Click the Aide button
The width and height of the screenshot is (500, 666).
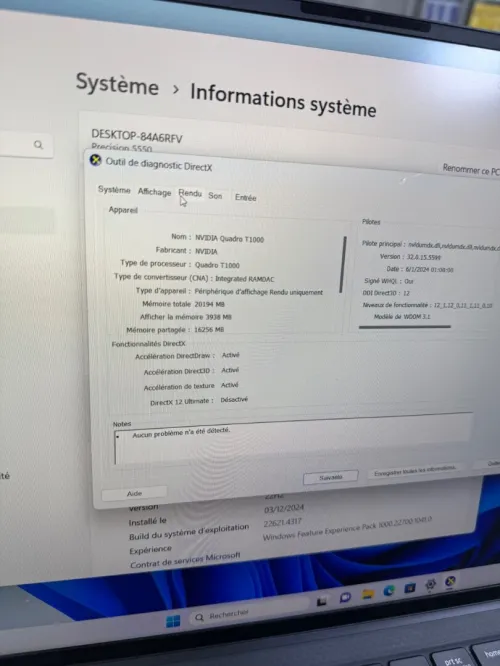click(134, 493)
